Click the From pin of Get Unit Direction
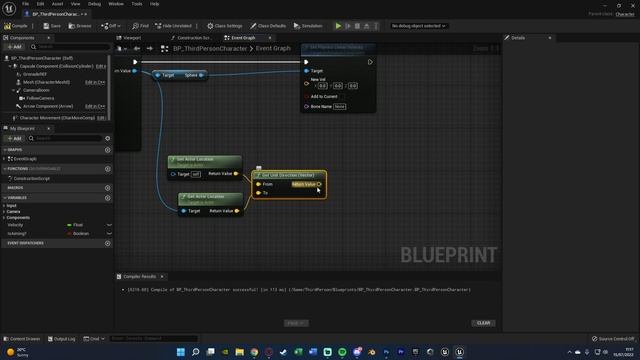Image resolution: width=640 pixels, height=360 pixels. 258,184
